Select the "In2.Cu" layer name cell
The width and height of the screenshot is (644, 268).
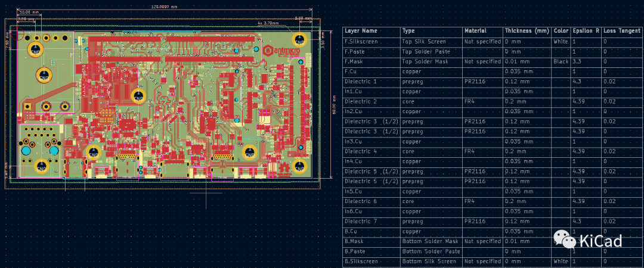tap(371, 111)
